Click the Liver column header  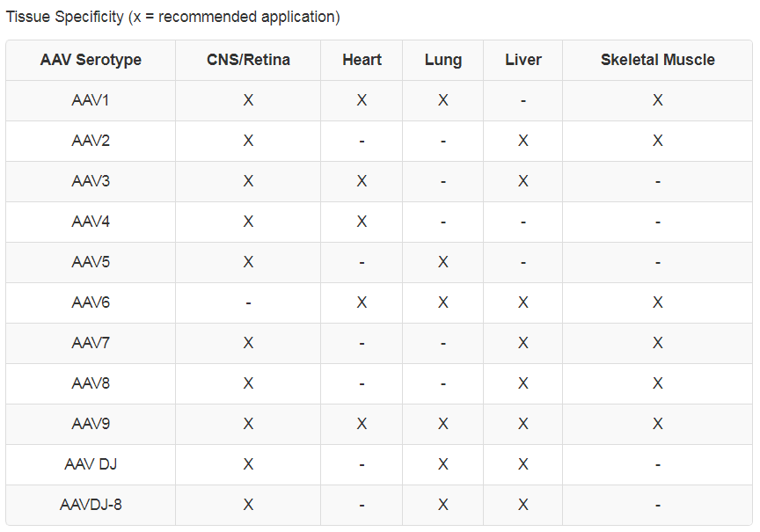pyautogui.click(x=523, y=60)
